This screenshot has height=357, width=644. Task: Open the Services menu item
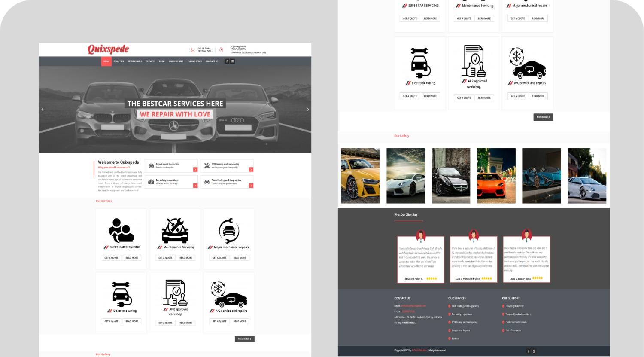[151, 61]
